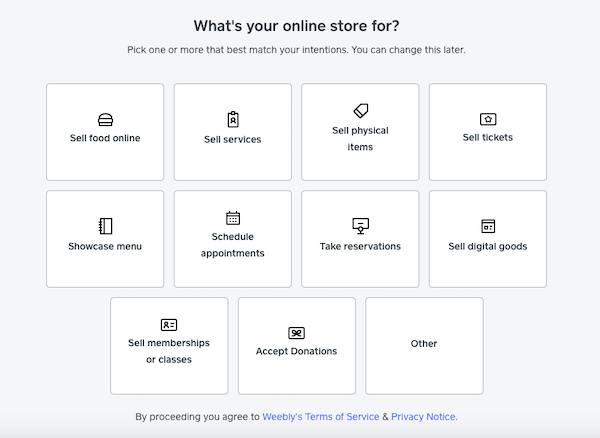Select the badge icon above Sell services
Viewport: 600px width, 438px height.
[x=233, y=119]
